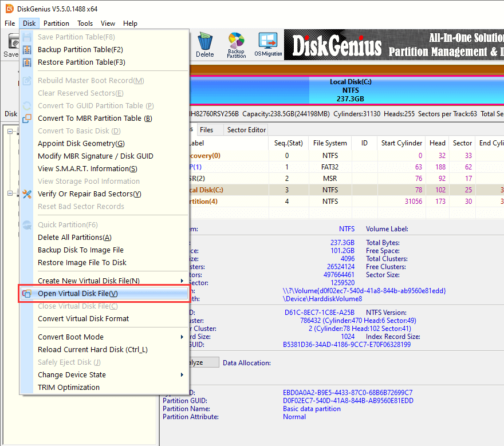Choose View S.M.A.R.T. Information from the menu
Viewport: 504px width, 446px height.
point(87,169)
